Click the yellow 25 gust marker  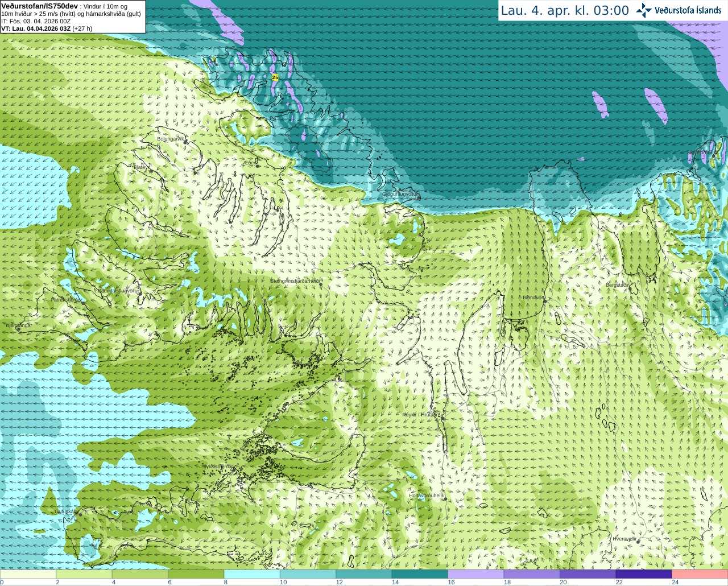(x=275, y=77)
